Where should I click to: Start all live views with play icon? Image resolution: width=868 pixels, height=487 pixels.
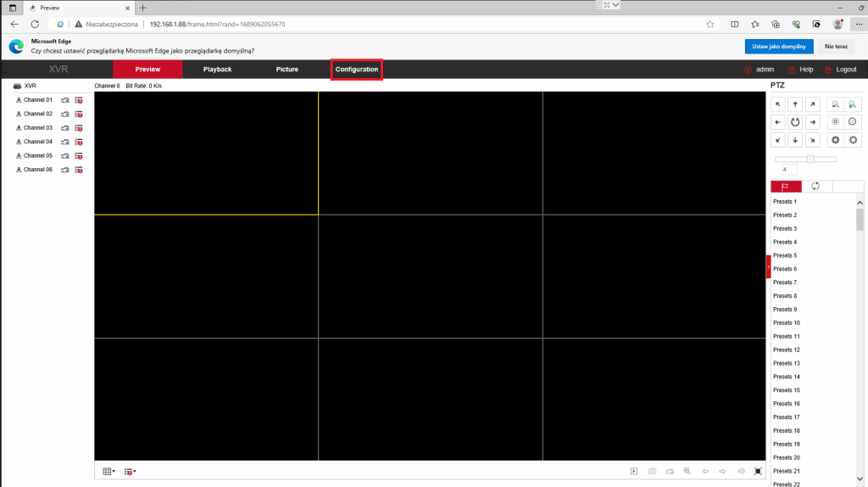[633, 471]
